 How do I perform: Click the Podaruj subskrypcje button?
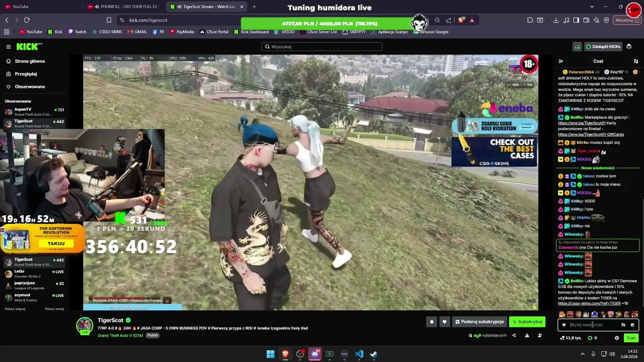pyautogui.click(x=479, y=322)
